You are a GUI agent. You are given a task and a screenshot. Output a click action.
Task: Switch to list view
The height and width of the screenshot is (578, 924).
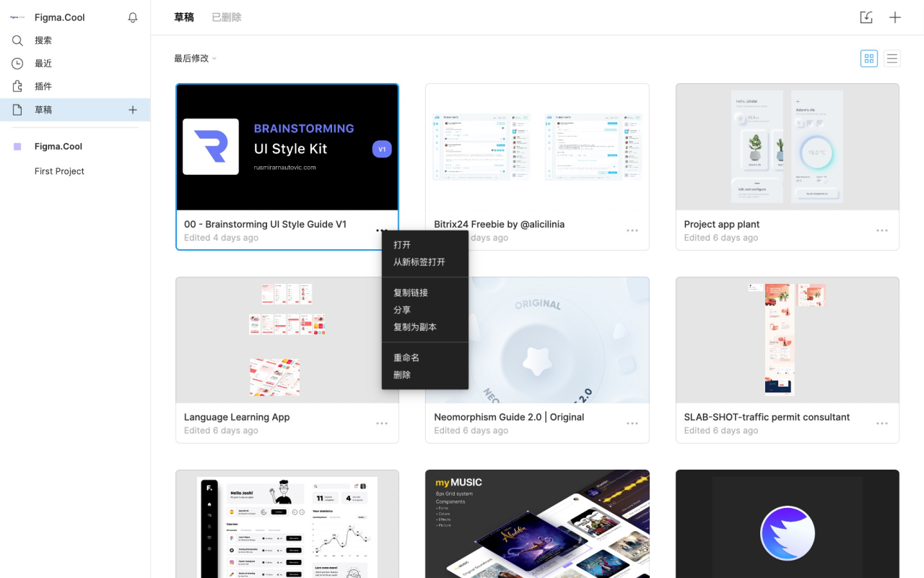point(892,59)
